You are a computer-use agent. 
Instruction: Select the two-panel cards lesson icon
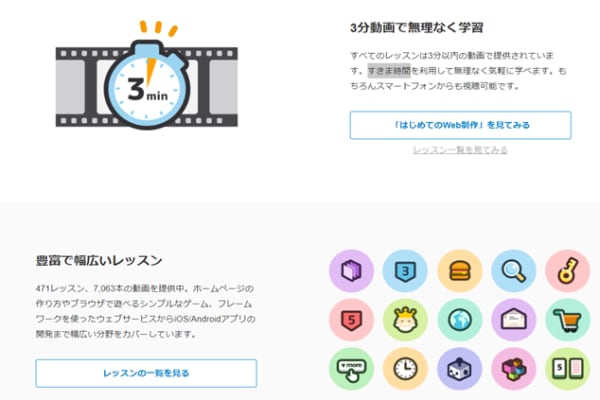tap(568, 369)
